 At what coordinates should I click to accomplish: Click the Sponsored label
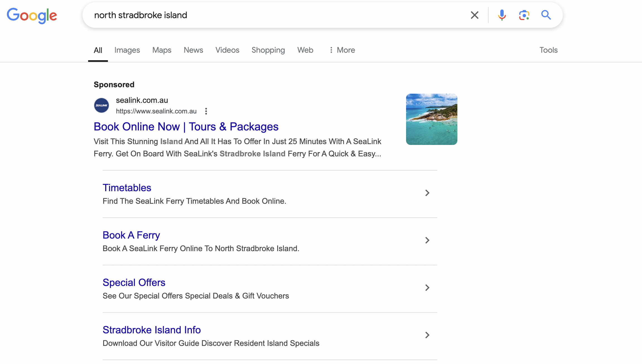tap(114, 84)
